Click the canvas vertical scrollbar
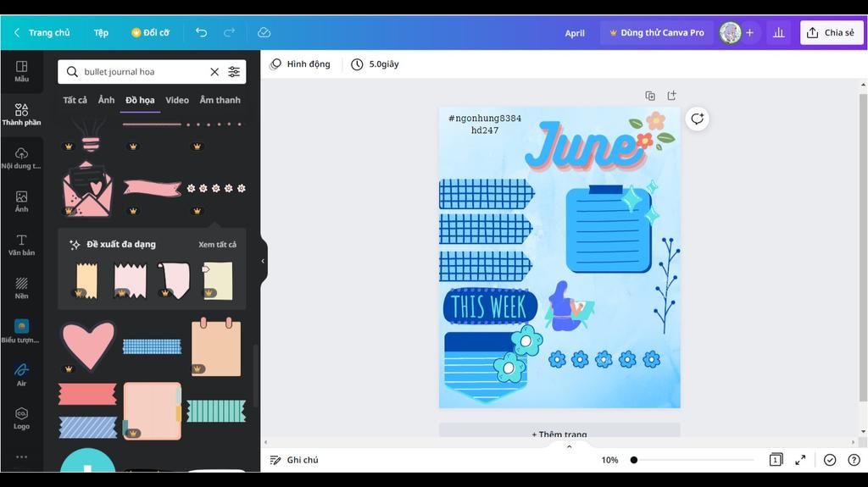 [x=863, y=247]
